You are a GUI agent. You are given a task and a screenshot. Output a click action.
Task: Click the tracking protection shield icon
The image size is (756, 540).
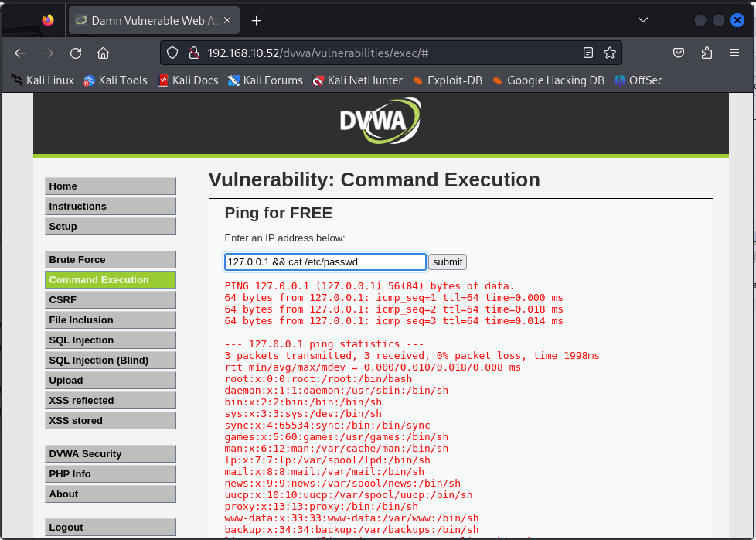(172, 53)
